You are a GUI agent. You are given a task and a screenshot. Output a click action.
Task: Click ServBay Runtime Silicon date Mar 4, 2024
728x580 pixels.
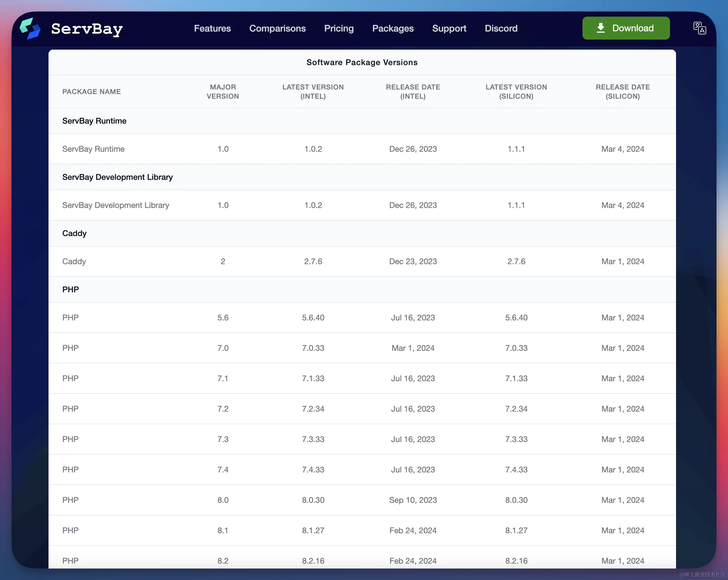(623, 149)
